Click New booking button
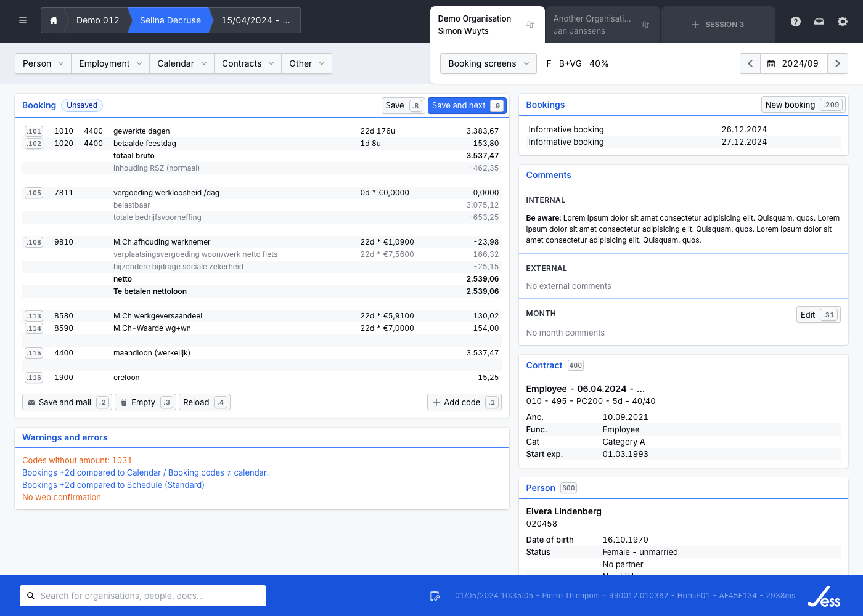 pos(802,105)
